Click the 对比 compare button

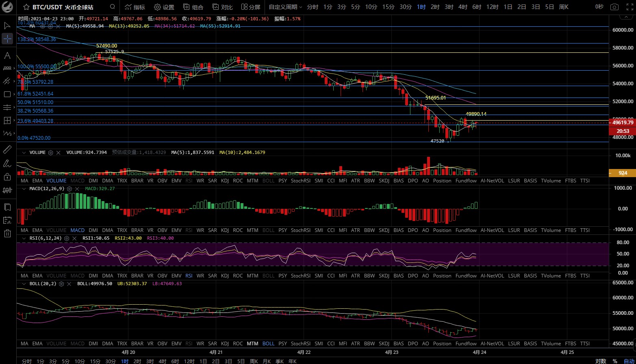tap(222, 7)
